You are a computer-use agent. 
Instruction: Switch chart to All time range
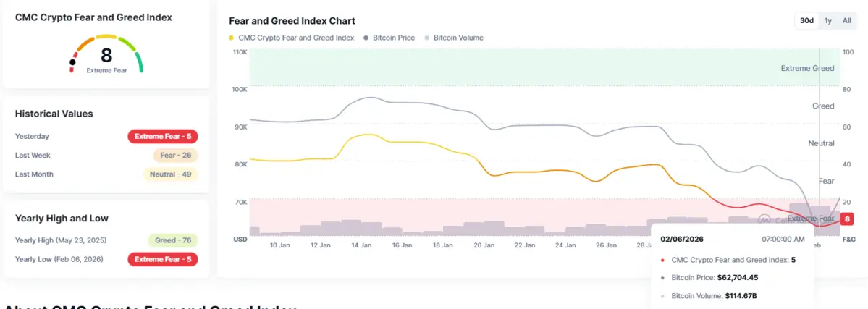(846, 21)
